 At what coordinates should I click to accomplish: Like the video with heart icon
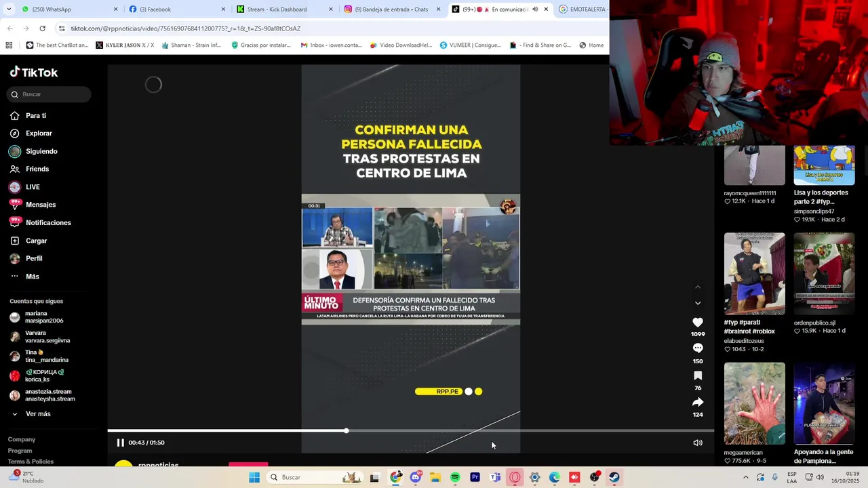698,323
